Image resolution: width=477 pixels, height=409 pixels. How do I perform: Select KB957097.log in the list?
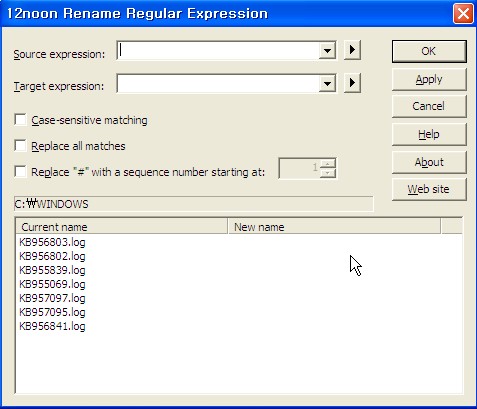pyautogui.click(x=52, y=298)
